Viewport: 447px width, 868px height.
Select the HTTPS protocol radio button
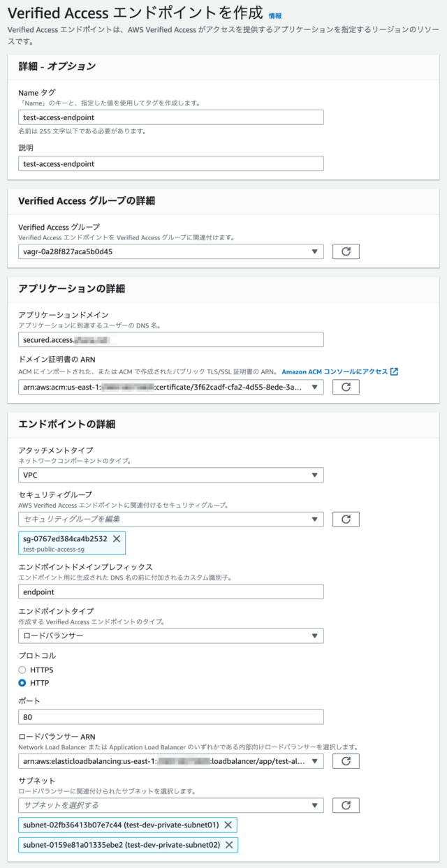click(22, 670)
